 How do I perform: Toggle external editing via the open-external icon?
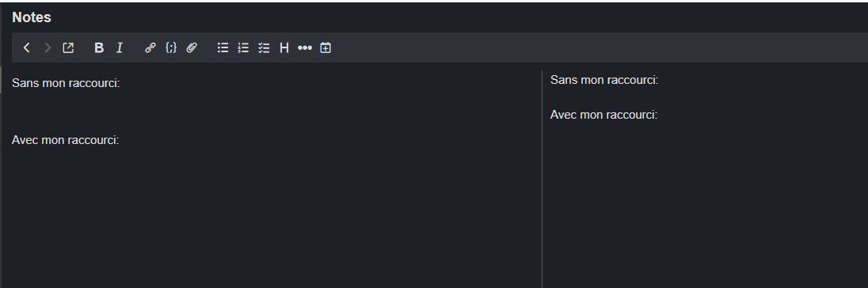point(68,48)
